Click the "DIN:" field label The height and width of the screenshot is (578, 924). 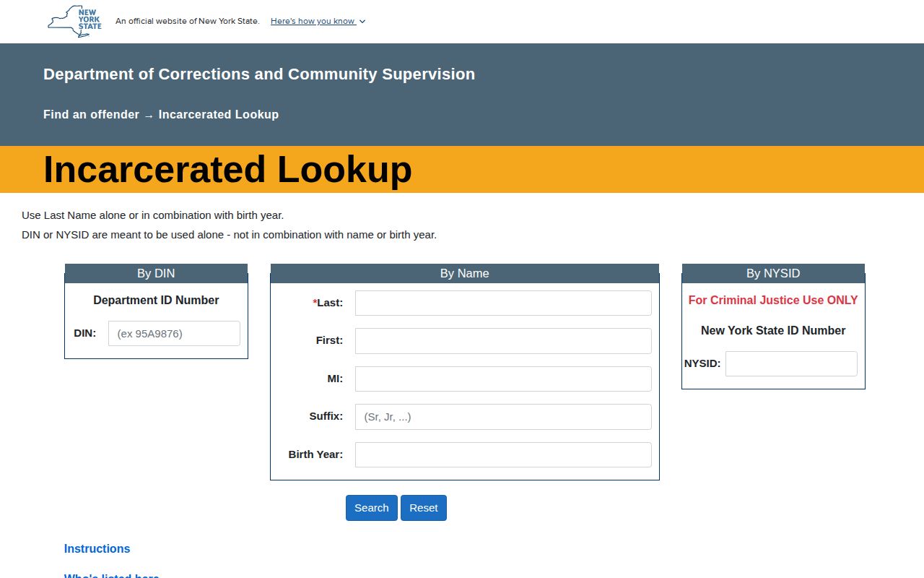click(85, 333)
